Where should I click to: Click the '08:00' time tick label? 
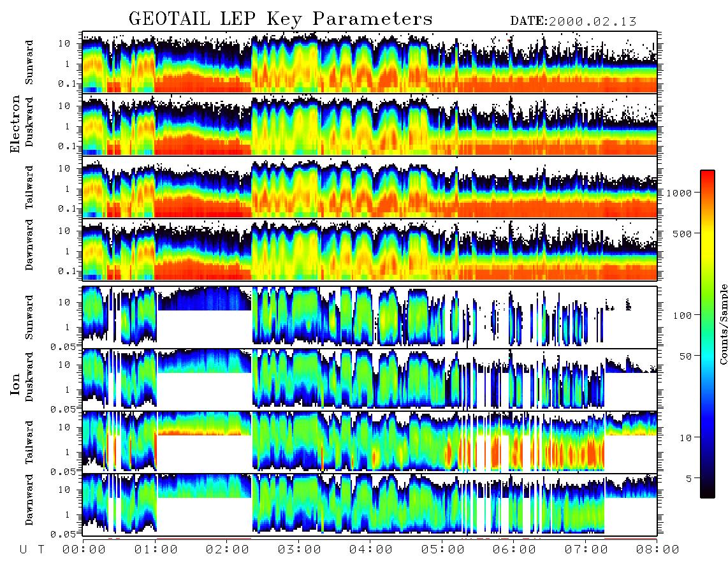tap(658, 550)
